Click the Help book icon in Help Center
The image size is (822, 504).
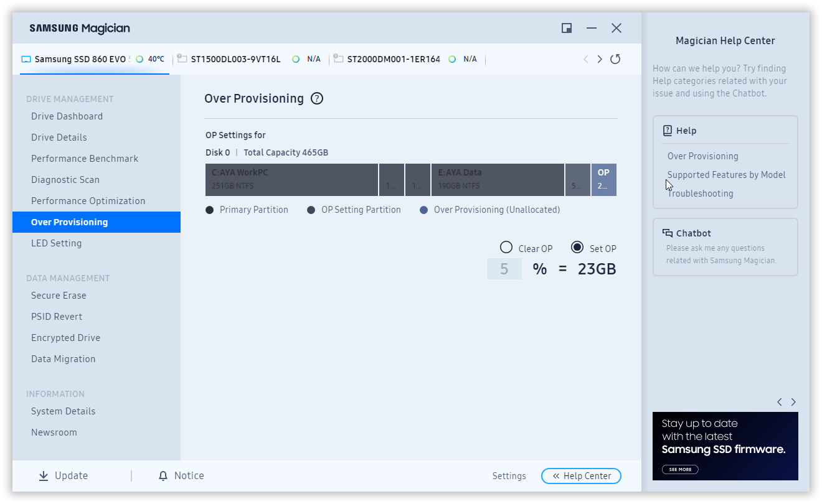point(668,131)
